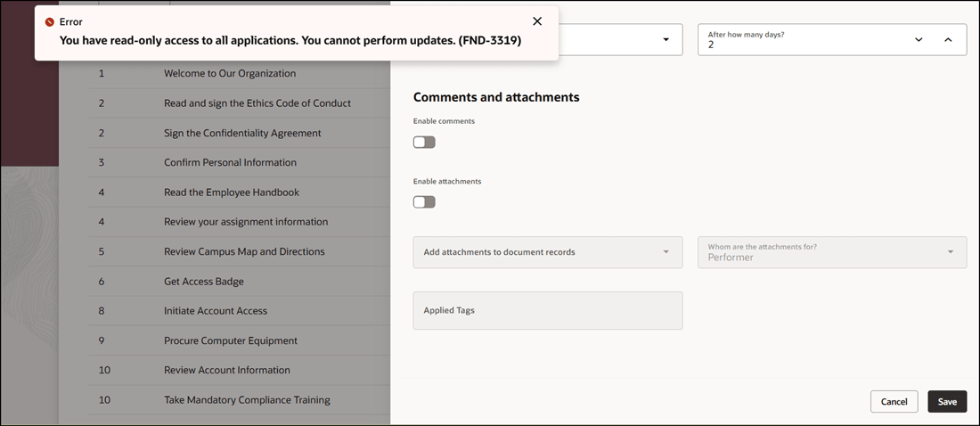Click the red error icon
Screen dimensions: 980x426
coord(50,22)
